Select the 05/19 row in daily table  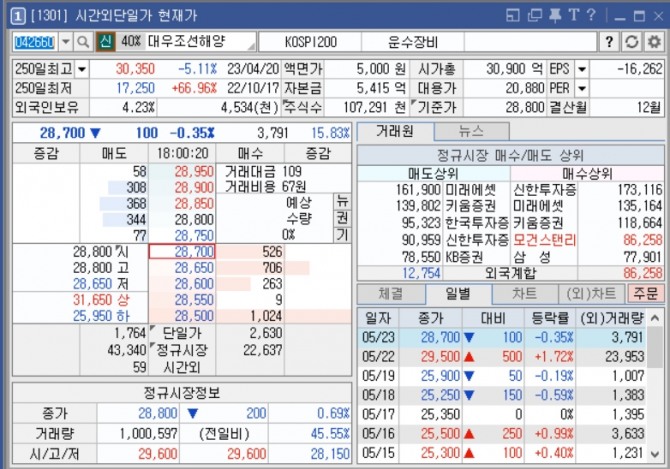pyautogui.click(x=502, y=376)
